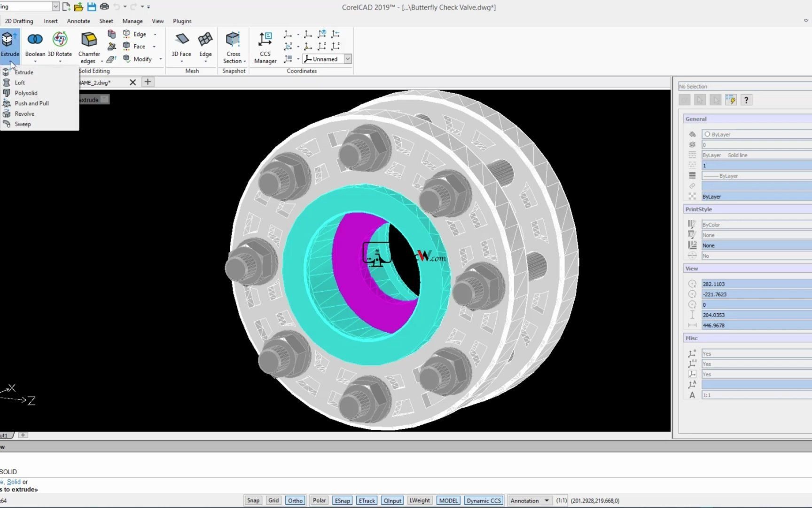Select the 3D Rotate tool

(60, 40)
